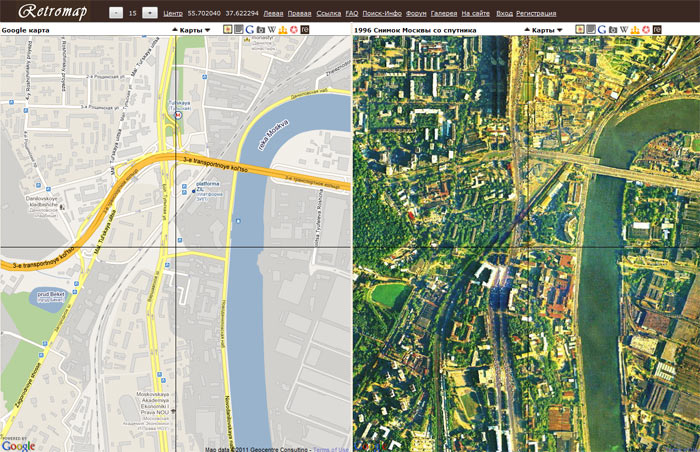Click the Вход login link
The width and height of the screenshot is (700, 452).
tap(504, 13)
